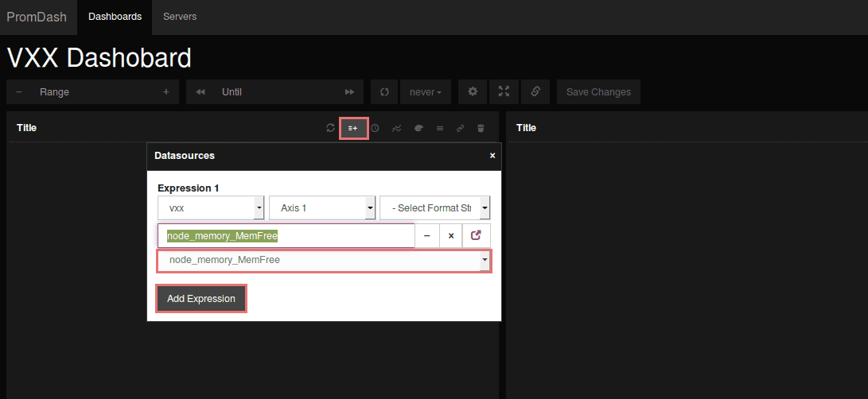
Task: Toggle fullscreen mode icon
Action: click(x=504, y=91)
